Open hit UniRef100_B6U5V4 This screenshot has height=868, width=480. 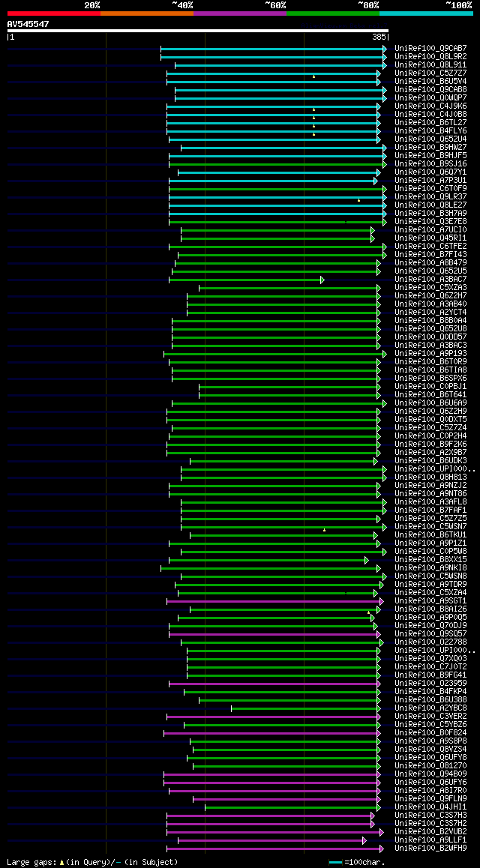pyautogui.click(x=430, y=82)
